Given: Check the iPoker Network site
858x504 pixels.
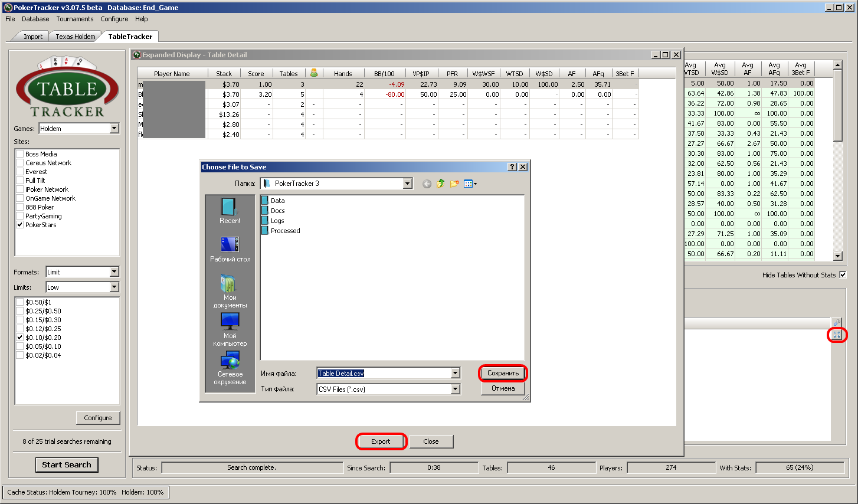Looking at the screenshot, I should (19, 189).
